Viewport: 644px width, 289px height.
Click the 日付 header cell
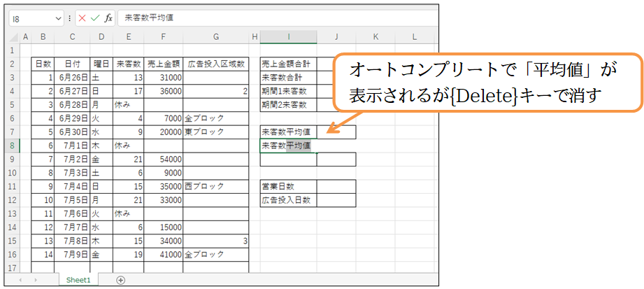click(x=72, y=64)
